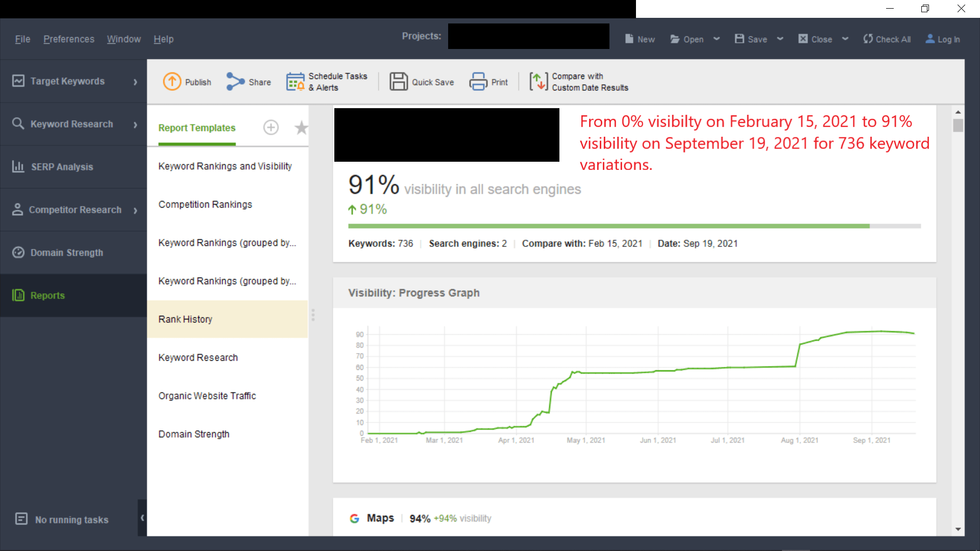Click the green visibility progress bar
The image size is (980, 551).
[609, 226]
